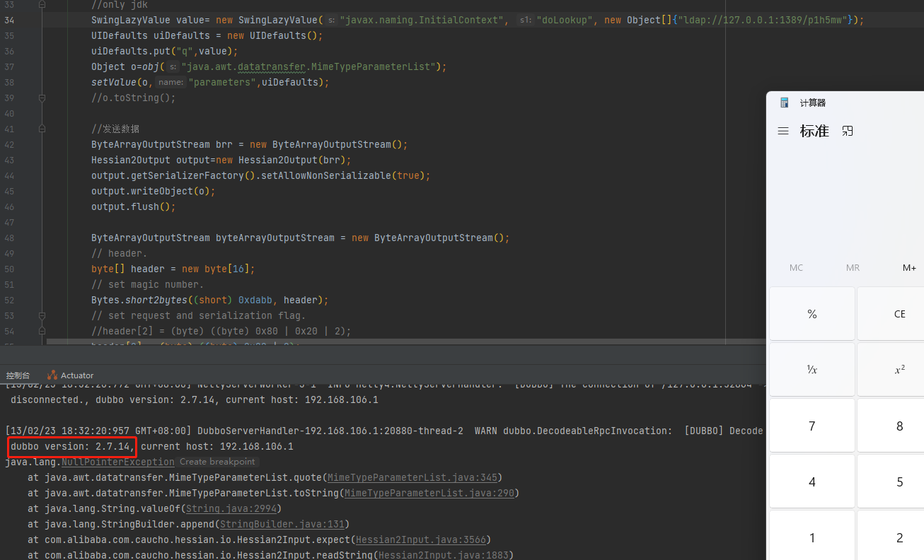Viewport: 924px width, 560px height.
Task: Click the keep-on-top icon beside 标准
Action: (848, 131)
